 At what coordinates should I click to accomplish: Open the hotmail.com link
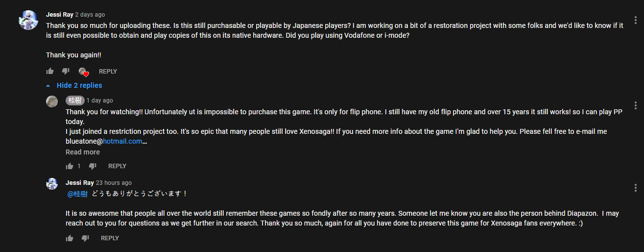click(122, 141)
